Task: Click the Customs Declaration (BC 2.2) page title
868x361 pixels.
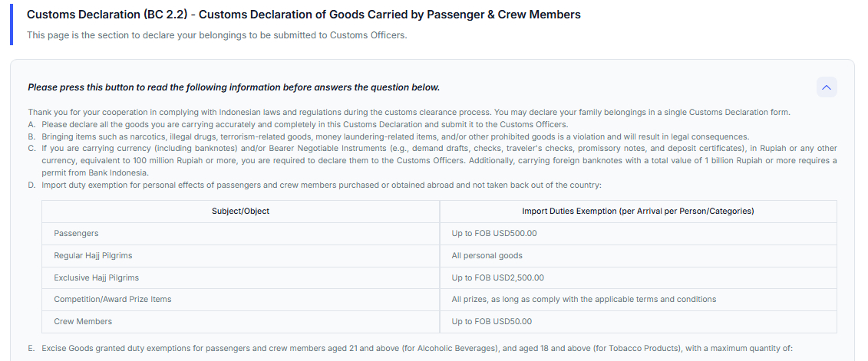Action: pyautogui.click(x=303, y=15)
